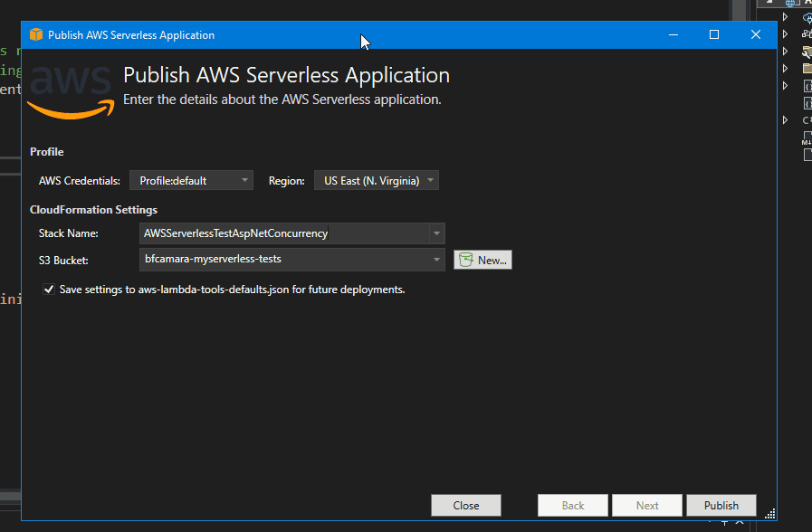Viewport: 812px width, 532px height.
Task: Select the Properties wrench folder icon
Action: pos(807,52)
